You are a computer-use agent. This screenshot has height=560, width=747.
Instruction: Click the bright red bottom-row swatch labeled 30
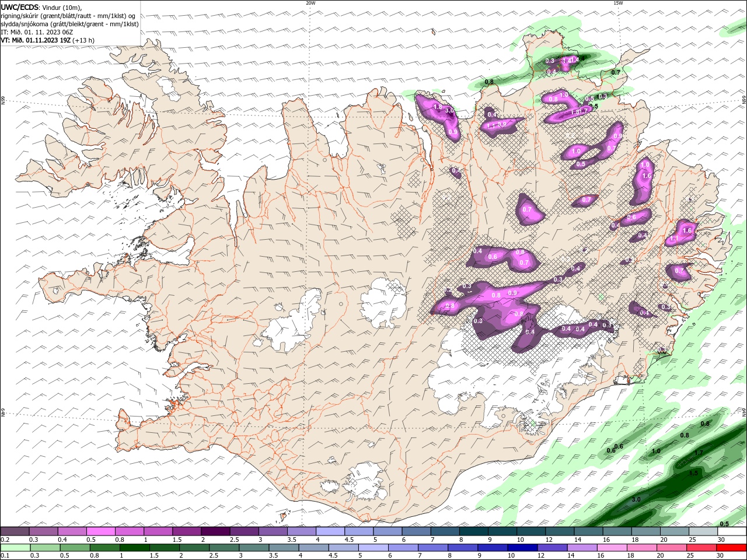click(x=731, y=548)
